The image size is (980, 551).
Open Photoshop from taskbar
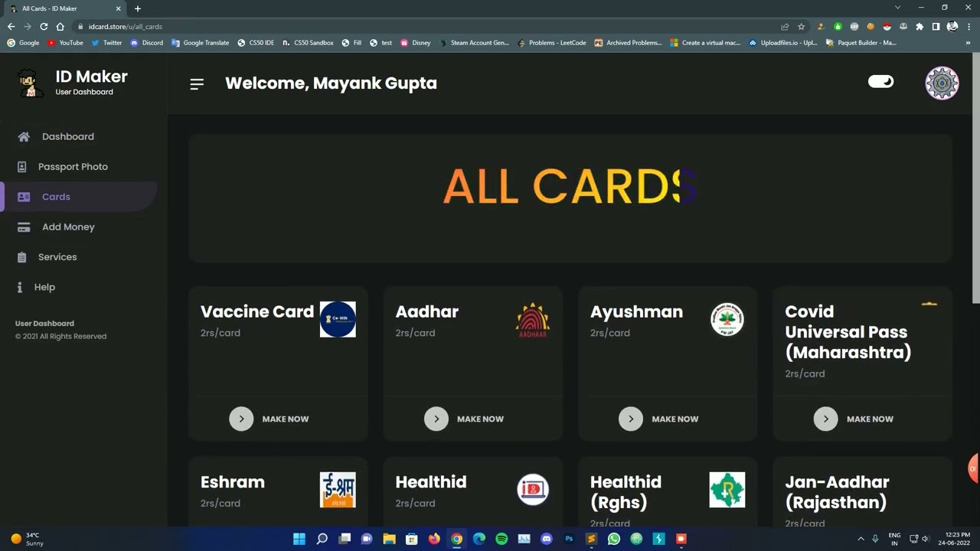[x=569, y=539]
